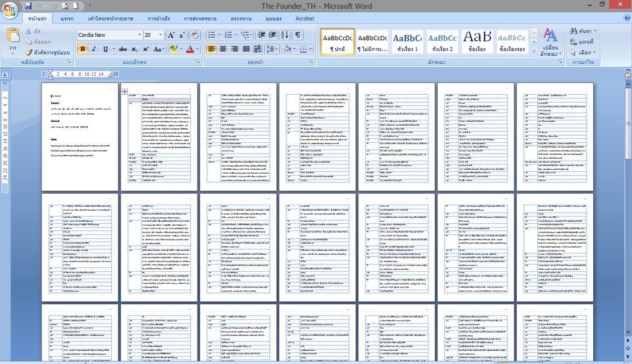Toggle show paragraph marks
Viewport: 632px width, 364px height.
click(x=298, y=35)
